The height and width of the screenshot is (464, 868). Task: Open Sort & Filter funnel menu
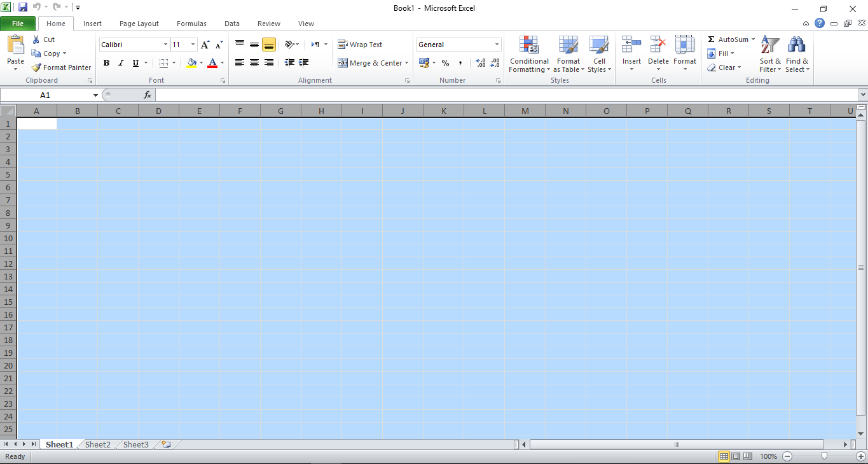coord(770,55)
